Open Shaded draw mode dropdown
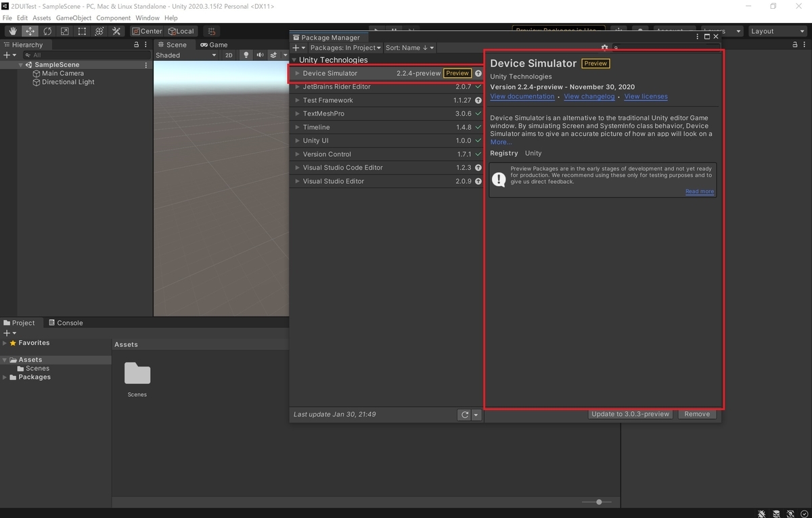This screenshot has height=518, width=812. tap(186, 55)
